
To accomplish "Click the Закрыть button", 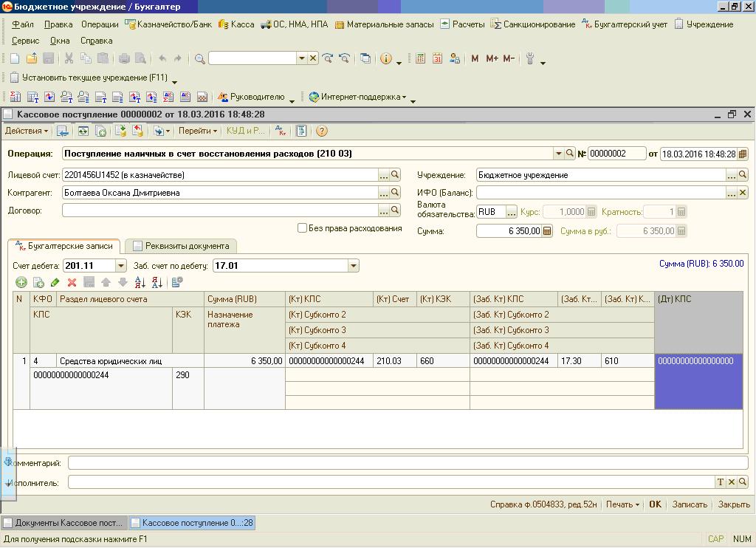I will tap(734, 504).
